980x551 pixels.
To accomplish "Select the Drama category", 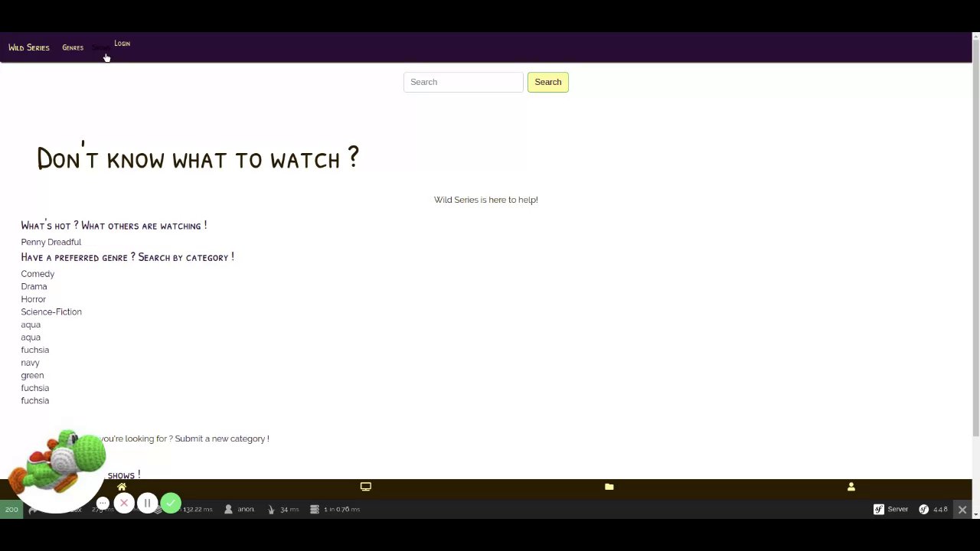I will click(x=34, y=286).
